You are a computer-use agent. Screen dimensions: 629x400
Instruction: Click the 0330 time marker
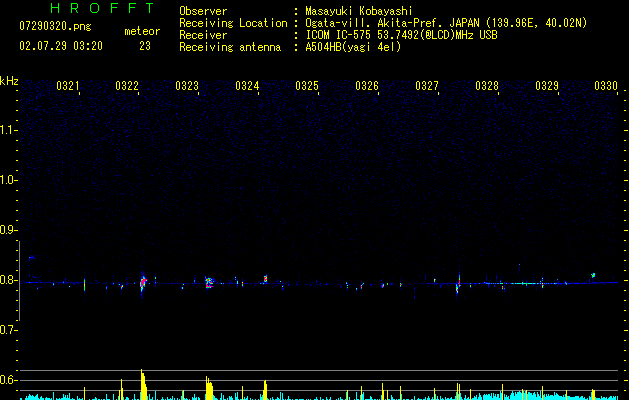(606, 86)
